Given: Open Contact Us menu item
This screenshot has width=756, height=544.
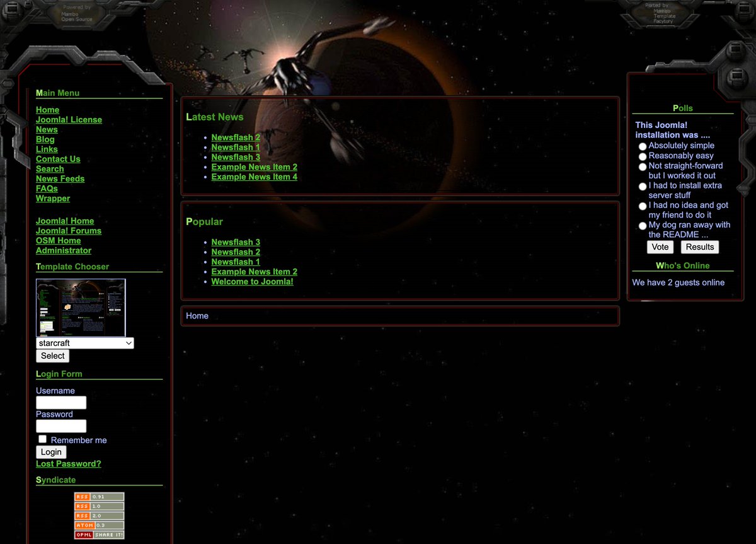Looking at the screenshot, I should (58, 159).
